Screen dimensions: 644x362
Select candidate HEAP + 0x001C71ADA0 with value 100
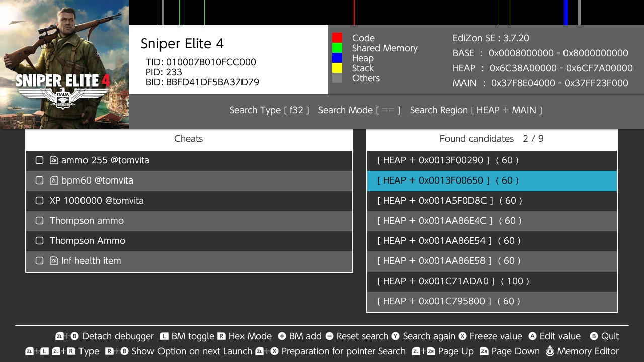[x=492, y=281]
